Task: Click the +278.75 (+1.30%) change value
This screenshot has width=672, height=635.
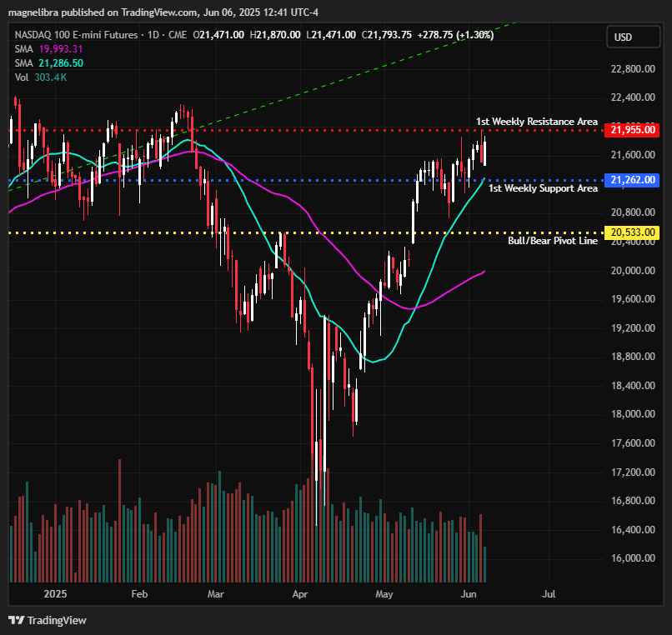Action: [x=456, y=35]
